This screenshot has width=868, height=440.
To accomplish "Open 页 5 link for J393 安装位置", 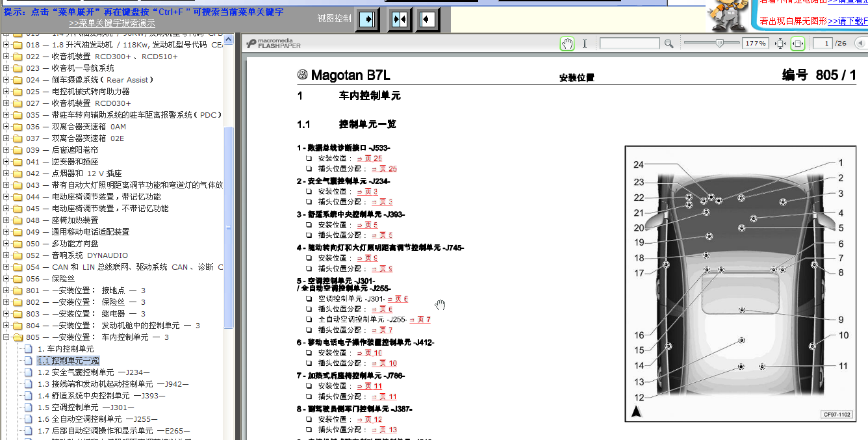I will [367, 225].
